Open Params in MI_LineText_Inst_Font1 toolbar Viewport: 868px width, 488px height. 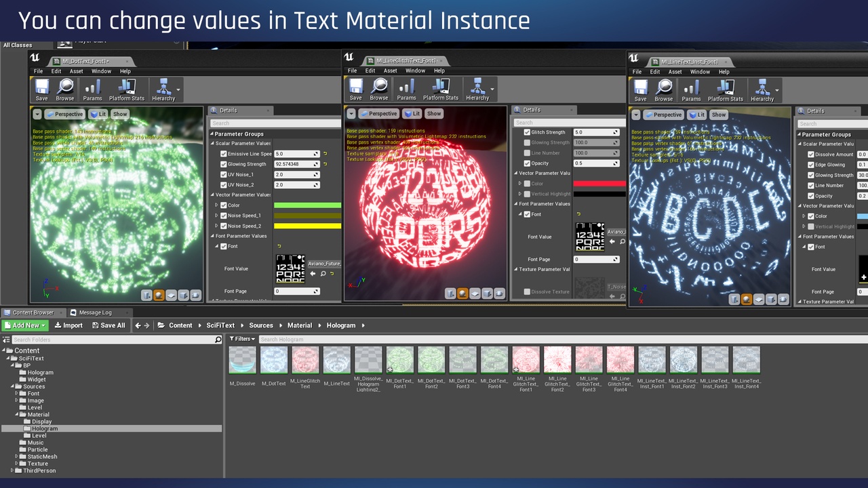[x=691, y=90]
